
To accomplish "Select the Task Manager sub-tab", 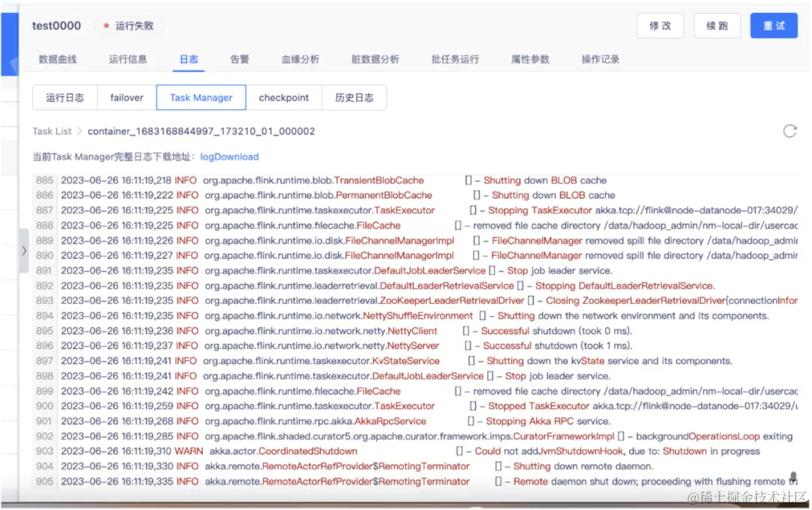I will pos(201,98).
